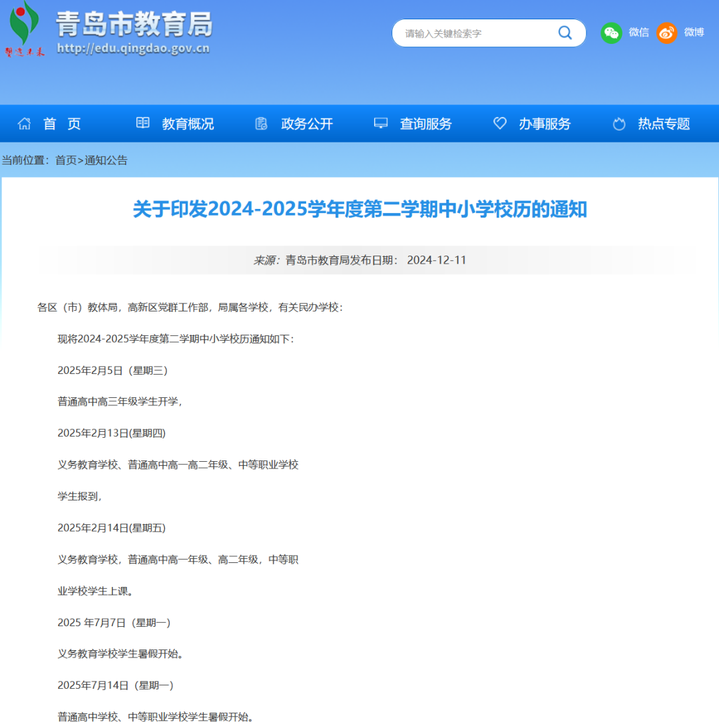Open the 热点专题 navigation menu
719x728 pixels.
pos(664,124)
